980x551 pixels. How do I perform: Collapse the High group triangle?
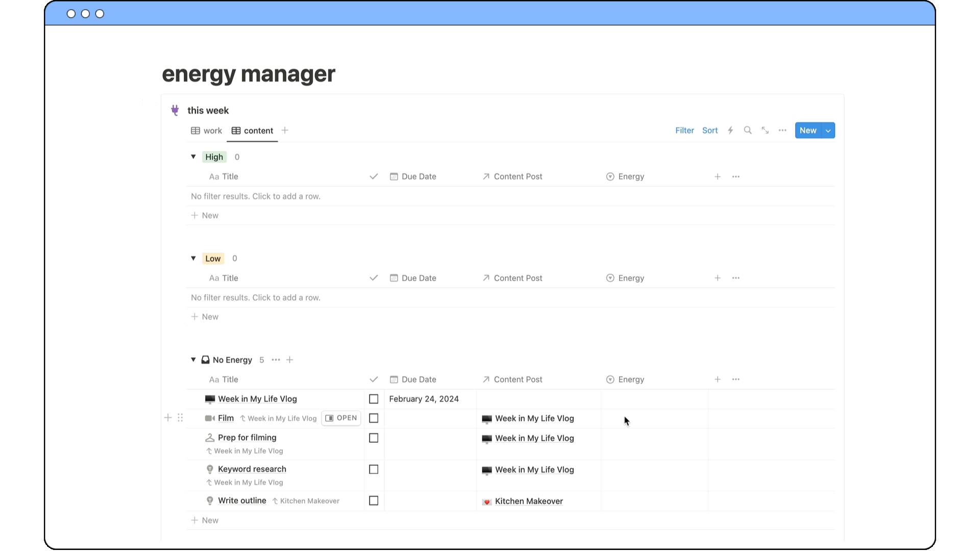(193, 157)
